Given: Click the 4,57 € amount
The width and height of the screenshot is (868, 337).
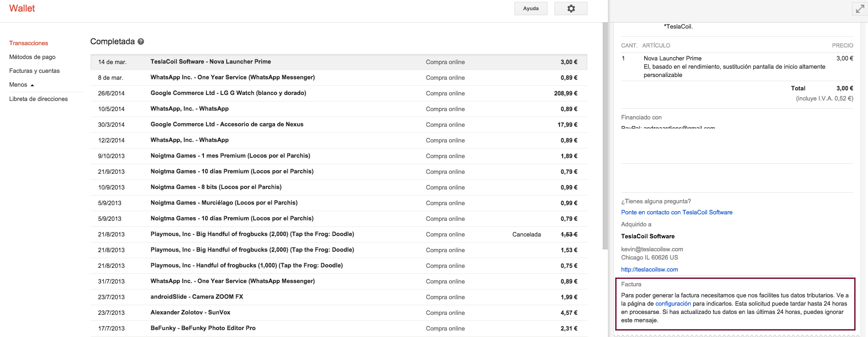Looking at the screenshot, I should click(569, 313).
